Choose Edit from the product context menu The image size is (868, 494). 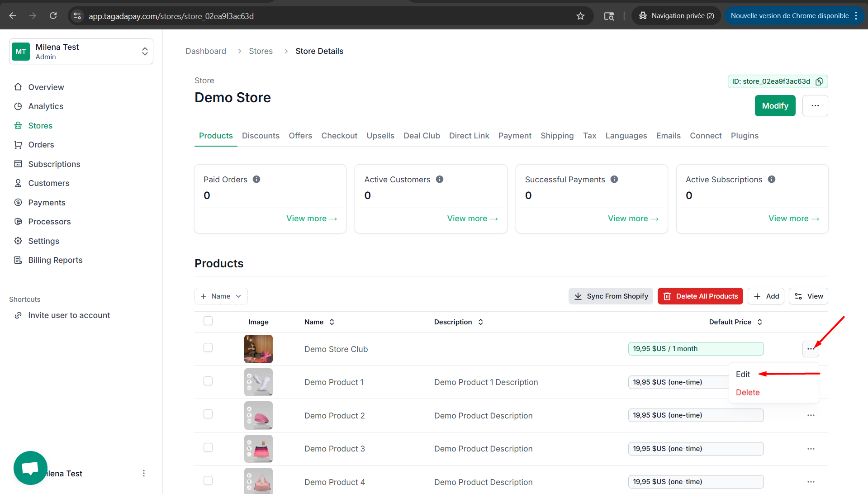(x=743, y=374)
